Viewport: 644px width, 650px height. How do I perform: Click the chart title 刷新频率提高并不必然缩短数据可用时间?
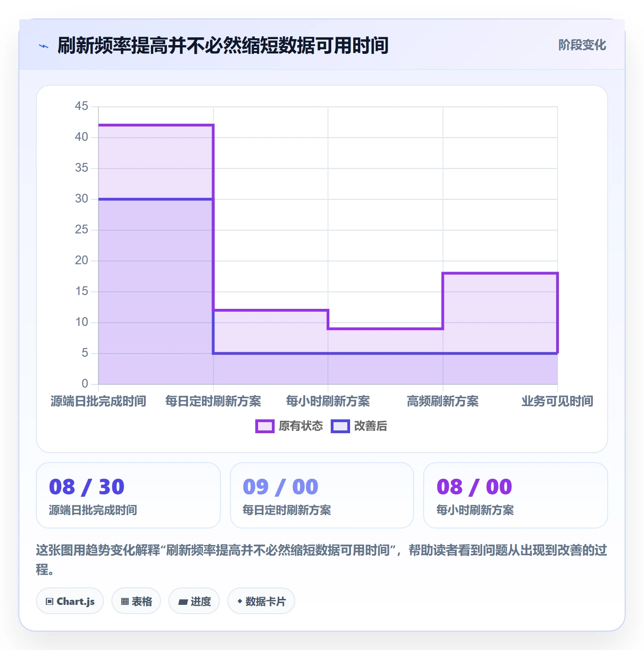pos(223,46)
